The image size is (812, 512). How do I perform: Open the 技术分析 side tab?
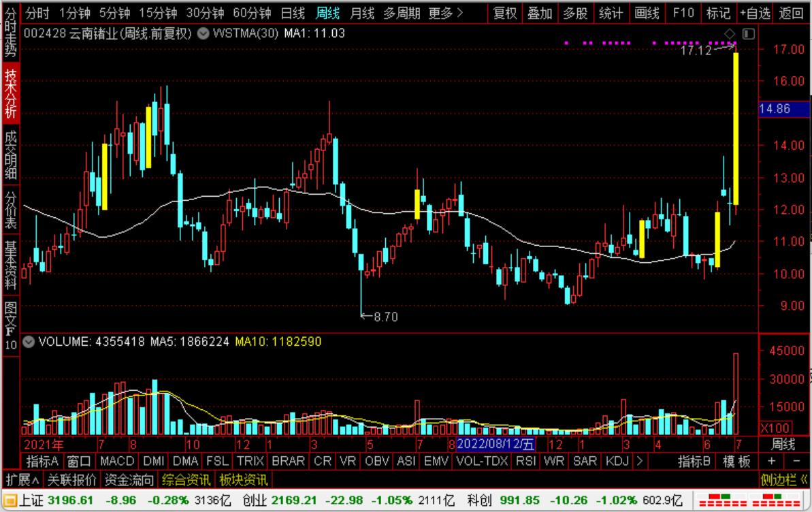(x=10, y=93)
